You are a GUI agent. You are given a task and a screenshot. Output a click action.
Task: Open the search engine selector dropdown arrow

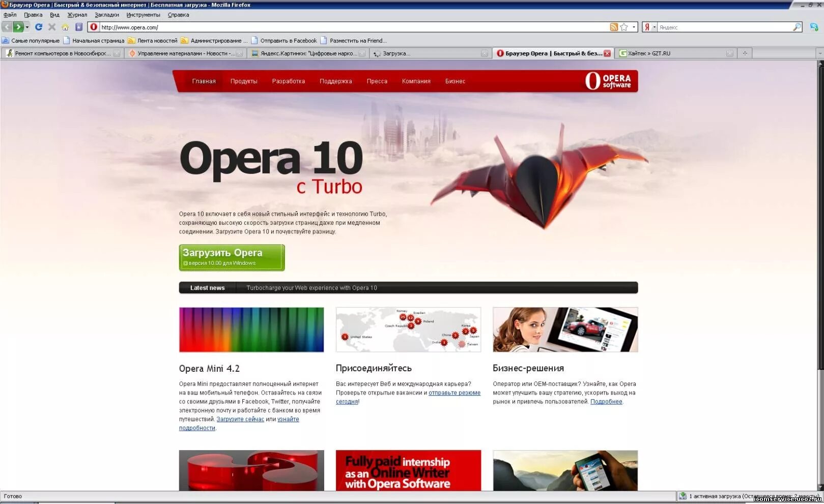pyautogui.click(x=654, y=27)
